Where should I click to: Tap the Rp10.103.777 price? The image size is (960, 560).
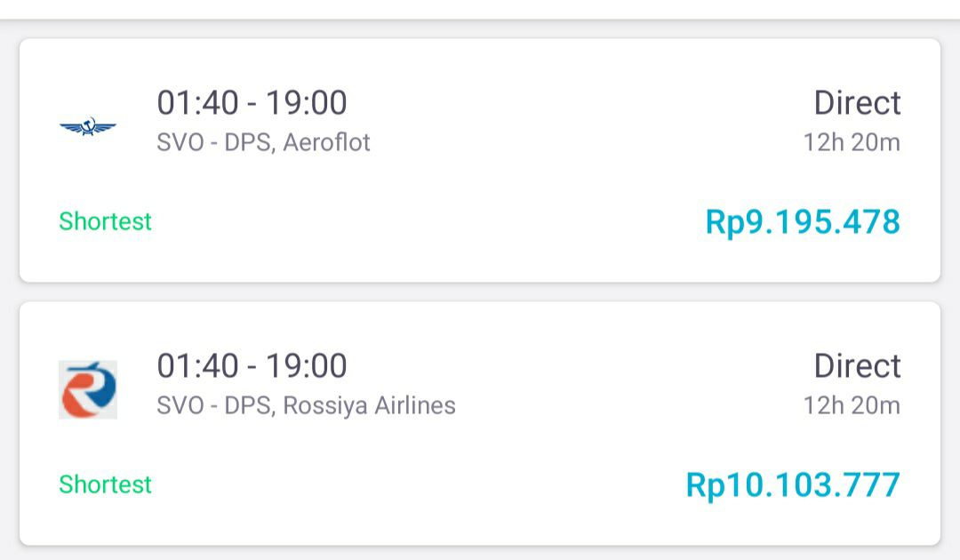coord(793,484)
